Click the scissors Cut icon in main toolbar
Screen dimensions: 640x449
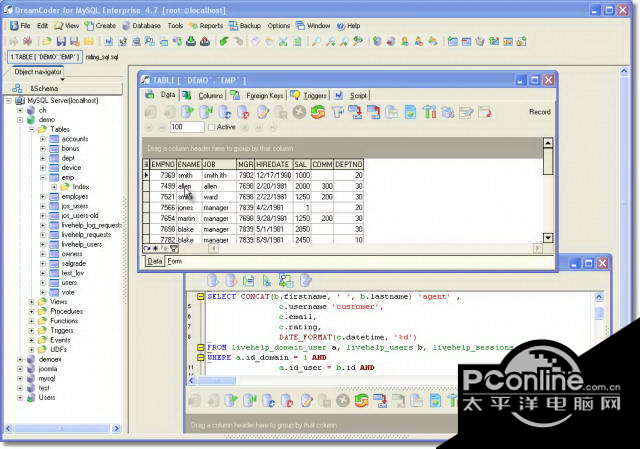[283, 41]
